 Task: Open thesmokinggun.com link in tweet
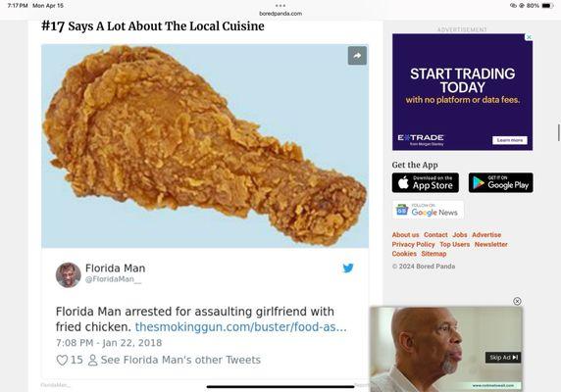coord(241,327)
